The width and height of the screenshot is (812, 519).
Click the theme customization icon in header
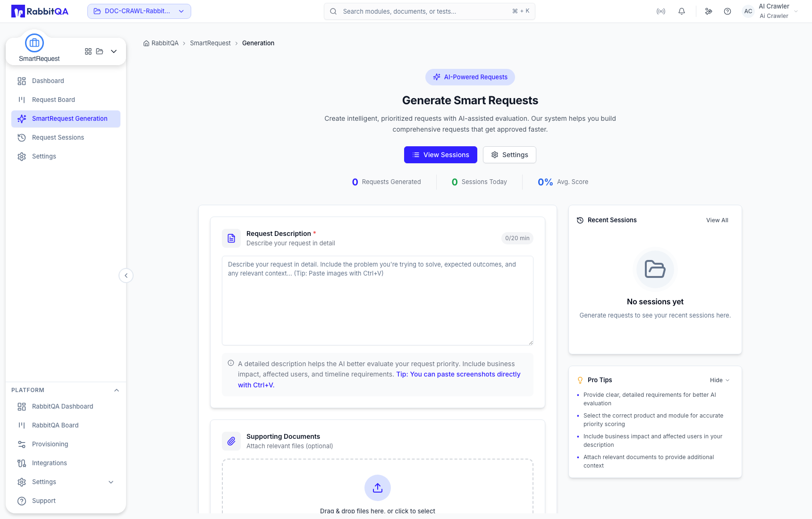point(709,11)
